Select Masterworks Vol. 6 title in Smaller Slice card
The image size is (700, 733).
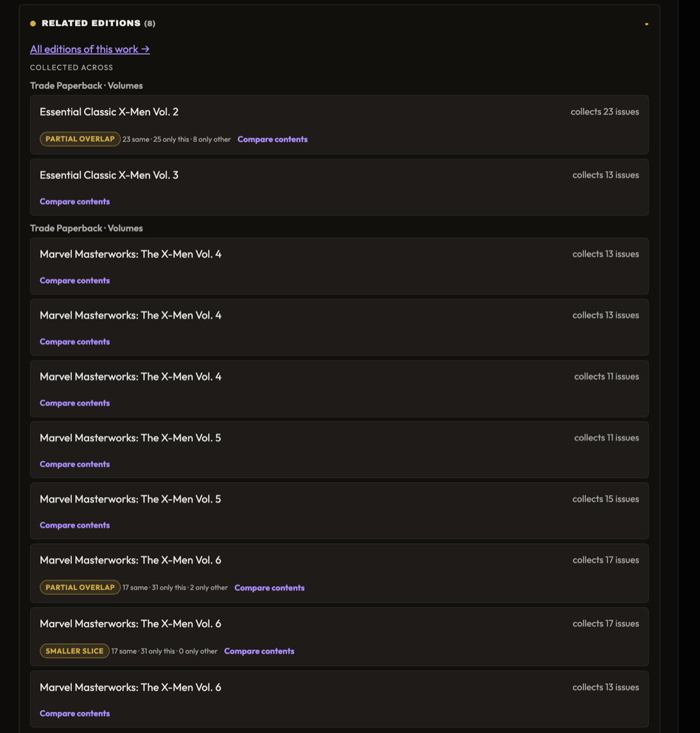coord(130,624)
